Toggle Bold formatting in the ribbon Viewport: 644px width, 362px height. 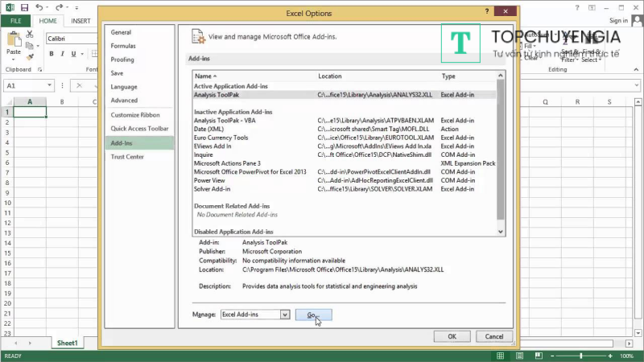[51, 54]
